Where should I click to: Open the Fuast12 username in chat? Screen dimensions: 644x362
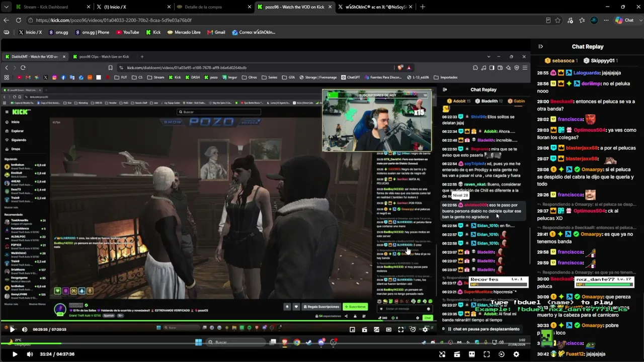[x=576, y=354]
